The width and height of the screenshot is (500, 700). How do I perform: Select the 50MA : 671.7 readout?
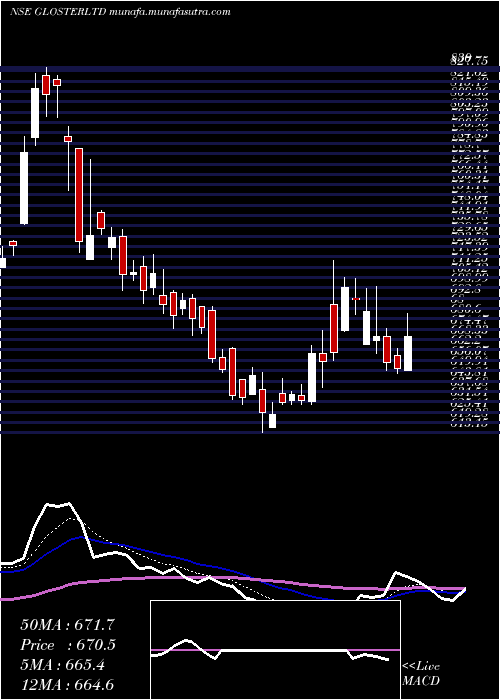(x=68, y=625)
